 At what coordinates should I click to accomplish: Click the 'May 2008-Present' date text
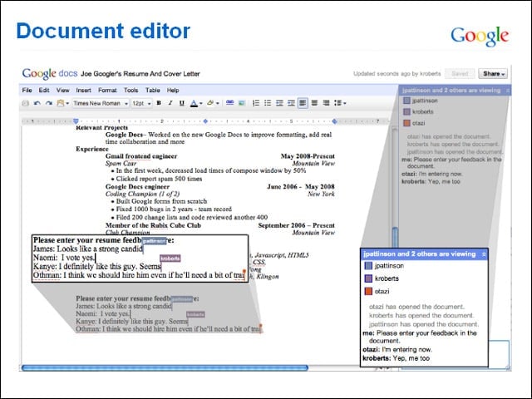[308, 156]
